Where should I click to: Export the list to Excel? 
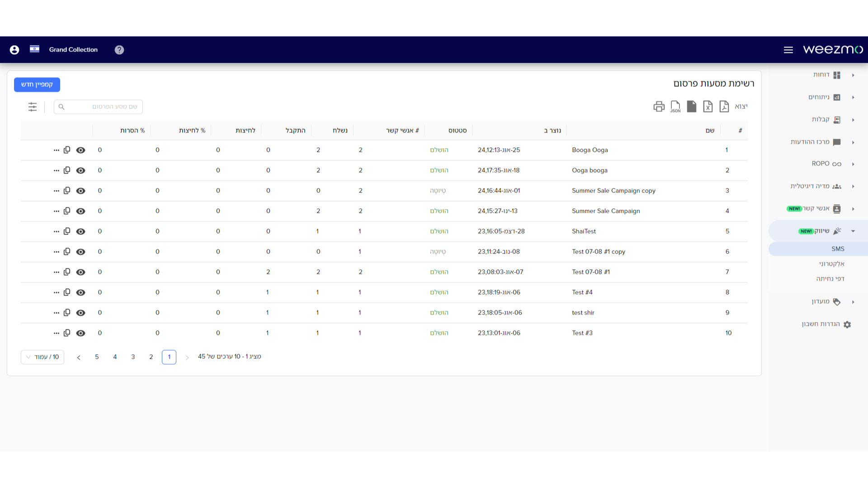708,107
